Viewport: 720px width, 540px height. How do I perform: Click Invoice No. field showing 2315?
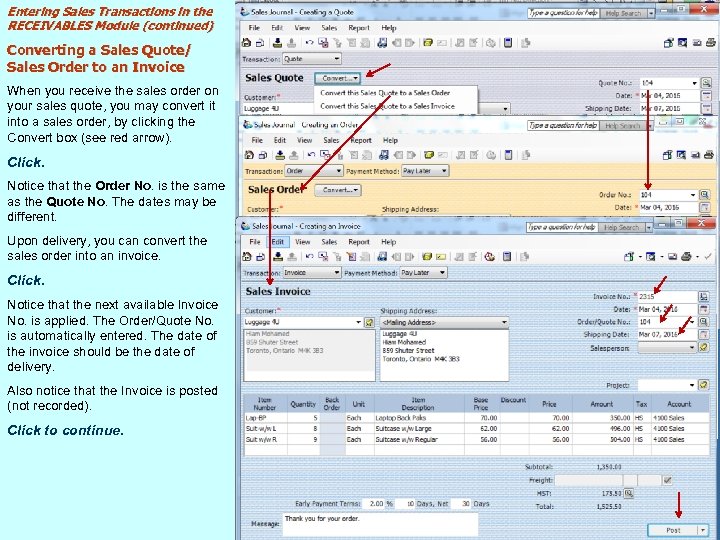pyautogui.click(x=667, y=297)
